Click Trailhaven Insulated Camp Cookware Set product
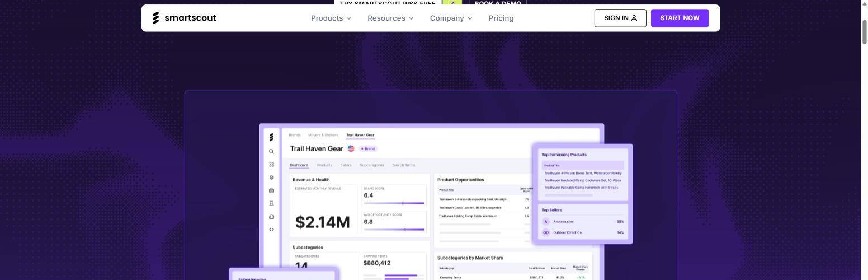Image resolution: width=868 pixels, height=280 pixels. coord(583,180)
